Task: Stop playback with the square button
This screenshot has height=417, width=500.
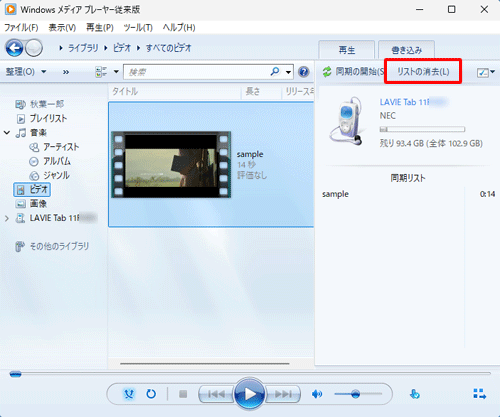Action: (183, 394)
